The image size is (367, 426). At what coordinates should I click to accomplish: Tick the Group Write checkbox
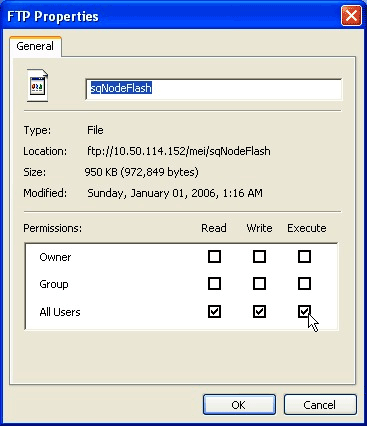point(259,284)
